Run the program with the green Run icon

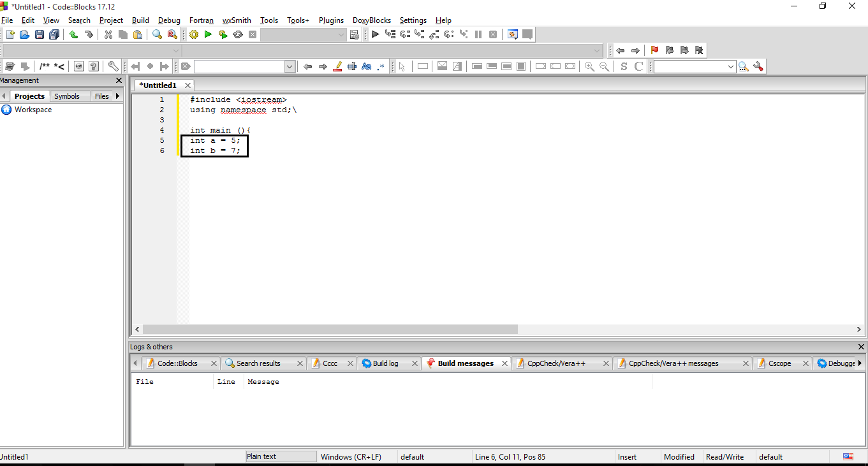click(208, 34)
